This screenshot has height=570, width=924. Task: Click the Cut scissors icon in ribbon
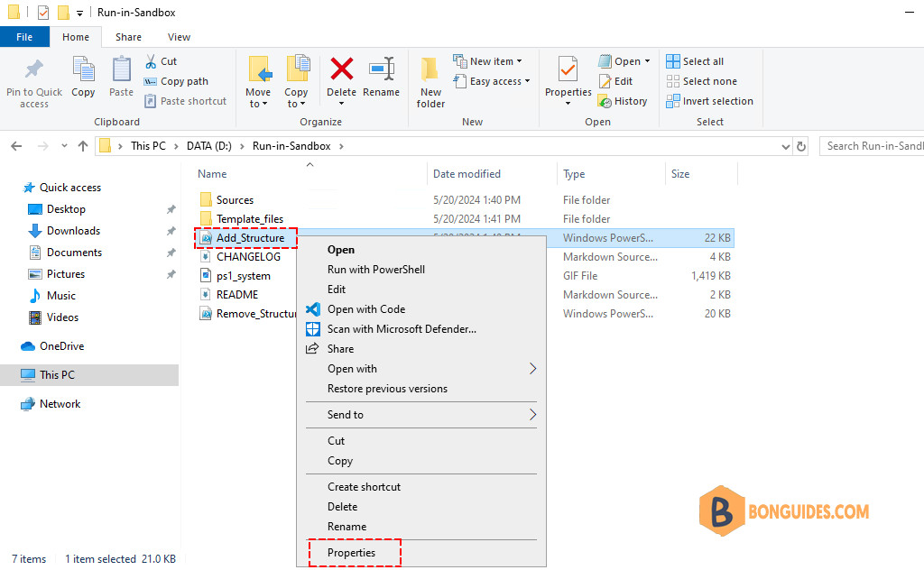[x=151, y=61]
